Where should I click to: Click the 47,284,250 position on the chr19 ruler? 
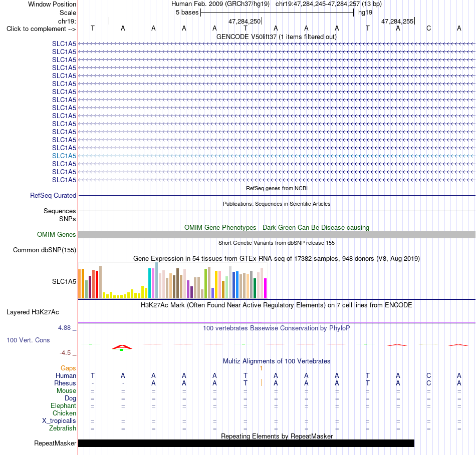point(245,21)
